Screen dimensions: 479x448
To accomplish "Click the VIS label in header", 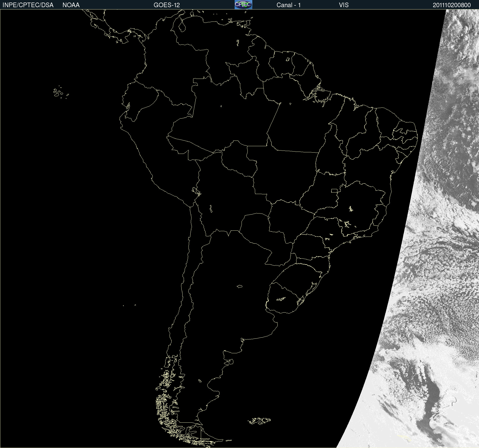I will click(344, 5).
